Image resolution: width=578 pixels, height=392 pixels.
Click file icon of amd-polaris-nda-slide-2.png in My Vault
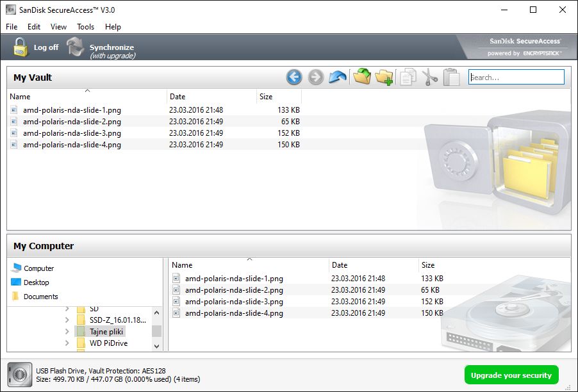click(14, 121)
